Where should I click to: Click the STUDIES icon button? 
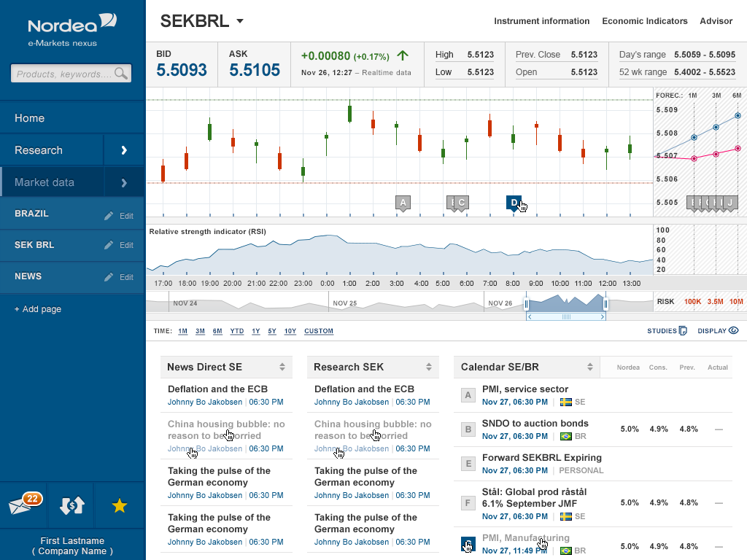[683, 330]
